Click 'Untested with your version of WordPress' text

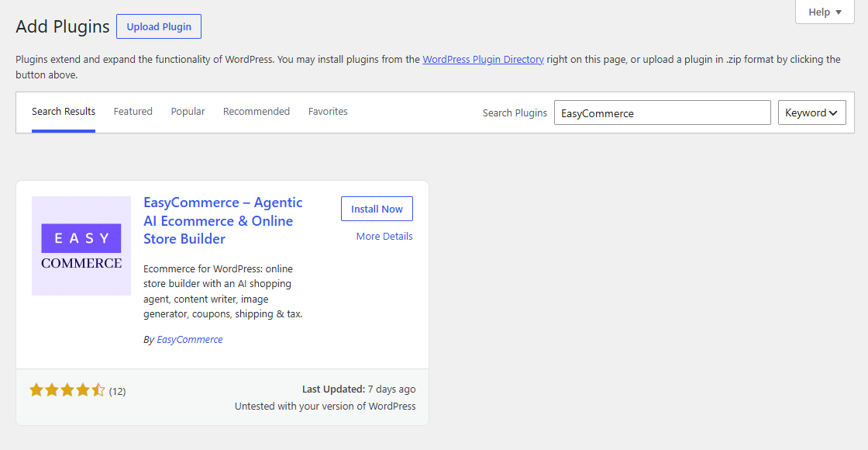(325, 407)
